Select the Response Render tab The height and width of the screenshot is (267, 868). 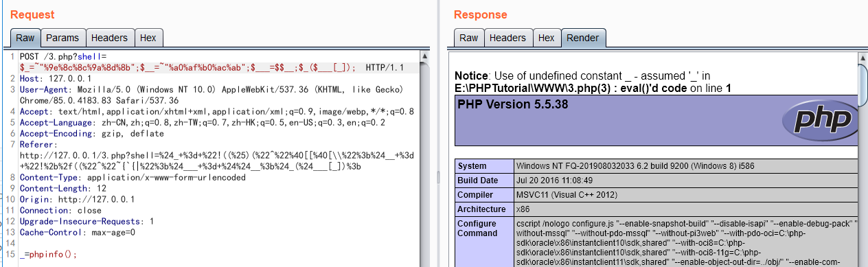[x=583, y=38]
